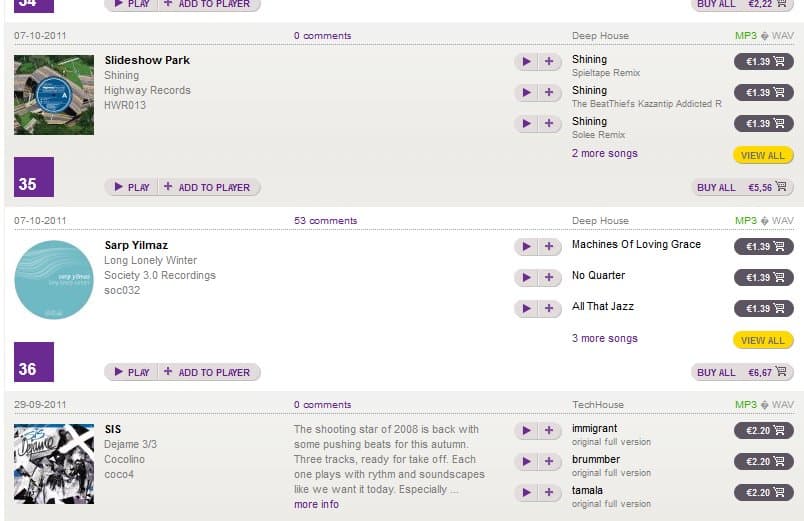804x521 pixels.
Task: Open SIS artist page
Action: click(113, 429)
